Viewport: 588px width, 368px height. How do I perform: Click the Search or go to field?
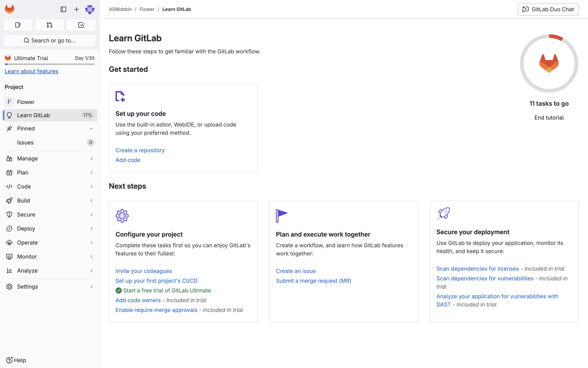pyautogui.click(x=50, y=40)
